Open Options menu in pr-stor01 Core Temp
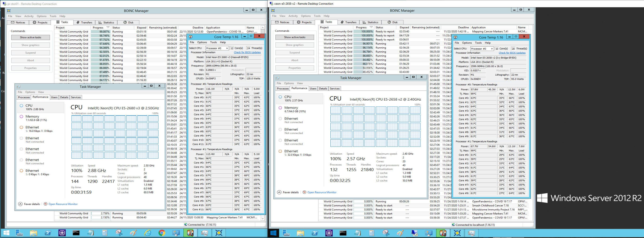Image resolution: width=644 pixels, height=238 pixels. point(202,42)
